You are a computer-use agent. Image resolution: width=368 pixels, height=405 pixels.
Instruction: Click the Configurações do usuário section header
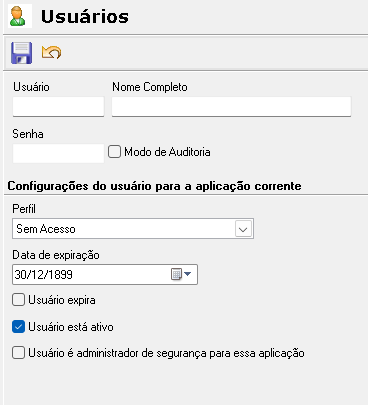pyautogui.click(x=154, y=186)
